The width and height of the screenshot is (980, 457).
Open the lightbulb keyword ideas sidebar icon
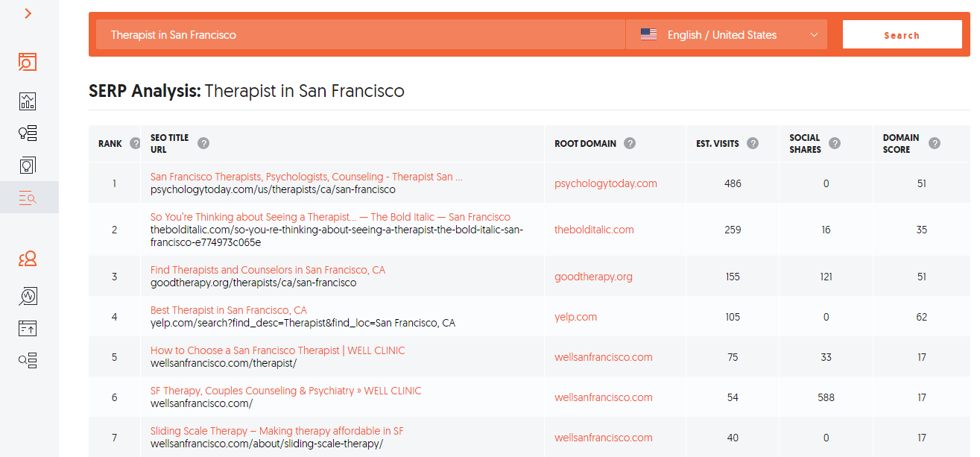(x=28, y=133)
